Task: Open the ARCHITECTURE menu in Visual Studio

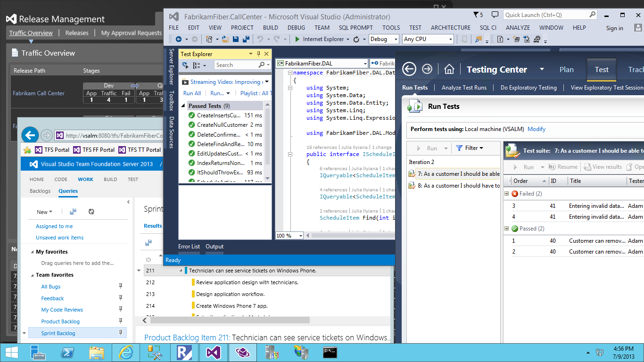Action: [x=451, y=28]
